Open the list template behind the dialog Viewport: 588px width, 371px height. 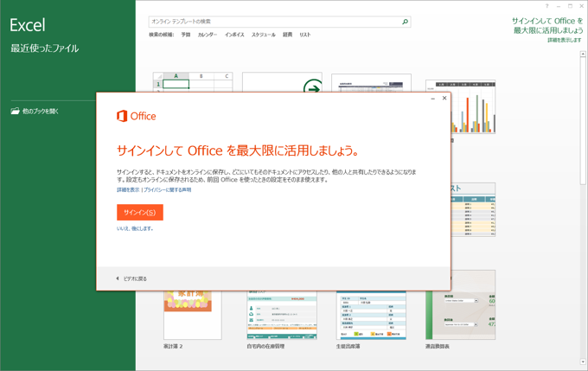[473, 209]
